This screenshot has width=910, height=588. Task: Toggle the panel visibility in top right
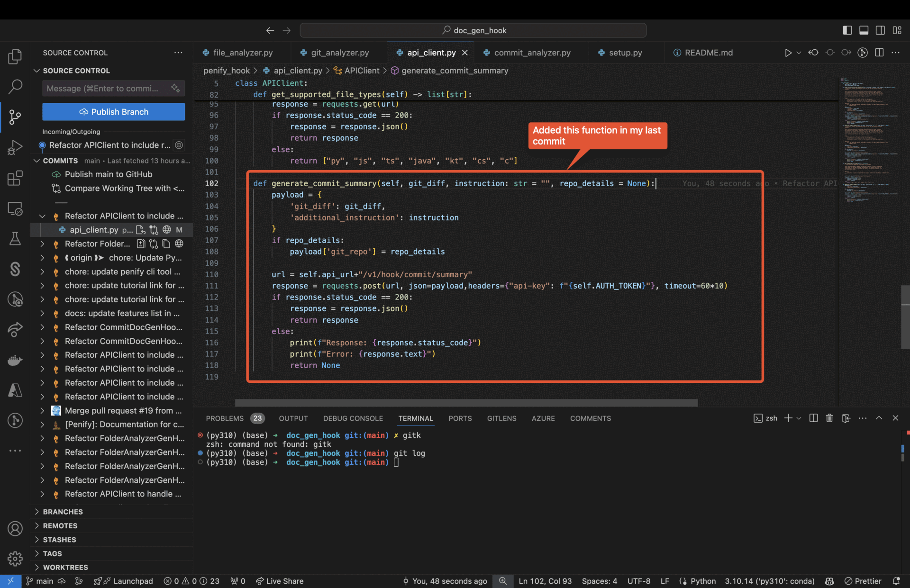(x=864, y=30)
